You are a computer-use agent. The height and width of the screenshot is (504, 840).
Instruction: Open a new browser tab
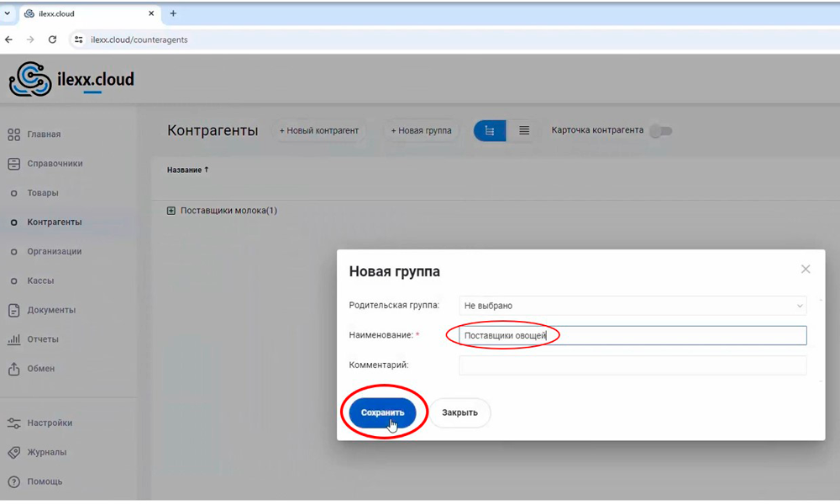(x=173, y=13)
